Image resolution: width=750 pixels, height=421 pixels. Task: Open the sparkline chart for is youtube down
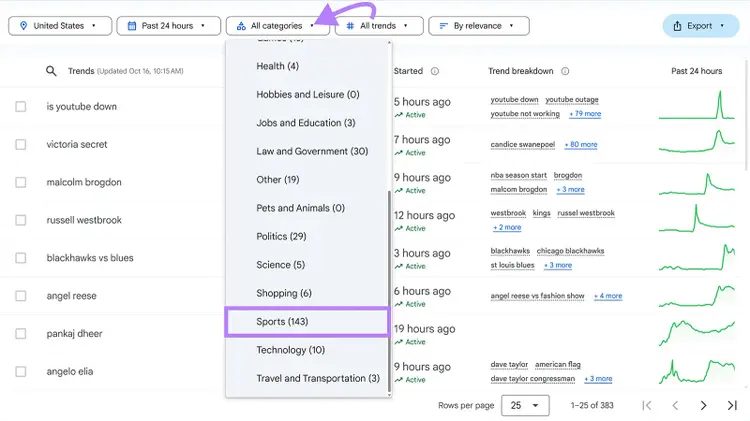(697, 105)
